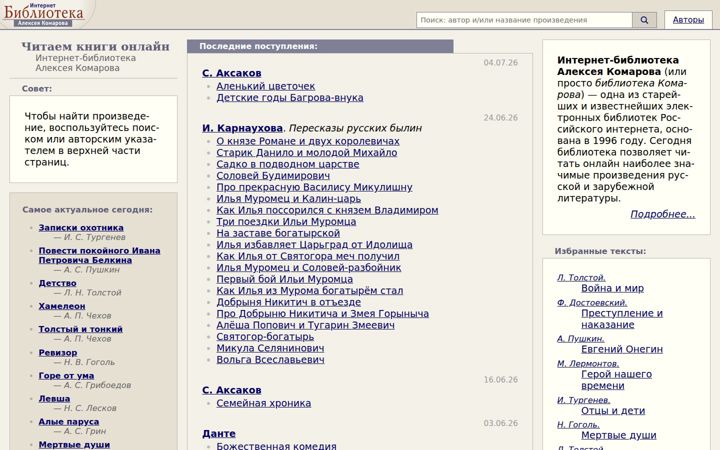Open Война и мир
This screenshot has width=720, height=450.
pyautogui.click(x=612, y=288)
